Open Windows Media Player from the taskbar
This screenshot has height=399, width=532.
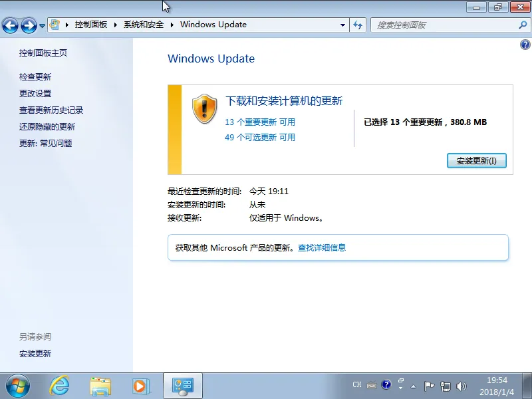tap(140, 385)
